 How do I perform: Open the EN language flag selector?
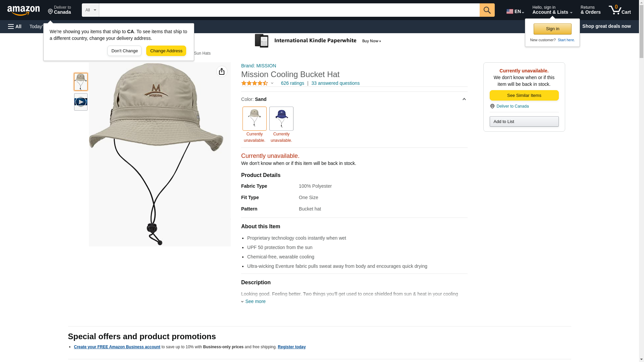point(515,11)
